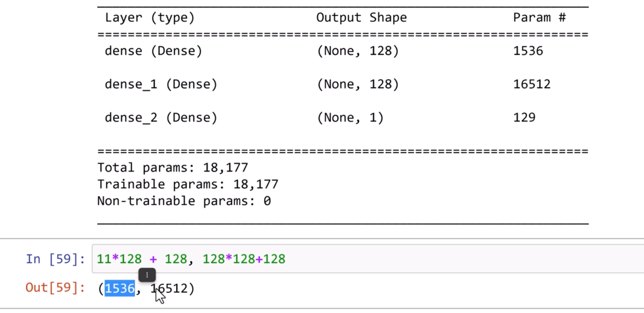The height and width of the screenshot is (313, 644).
Task: Click the 16512 param count for dense_1
Action: [x=532, y=84]
